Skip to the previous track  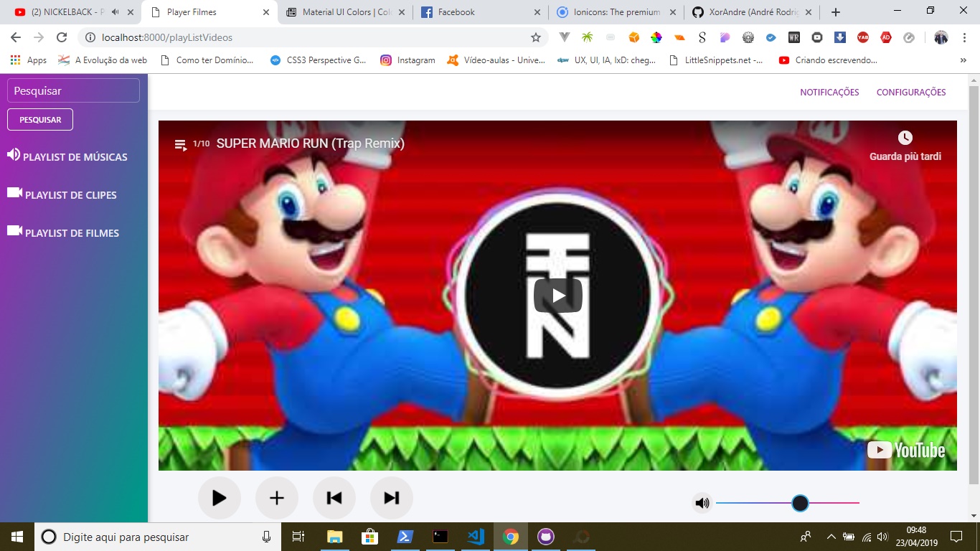(334, 498)
